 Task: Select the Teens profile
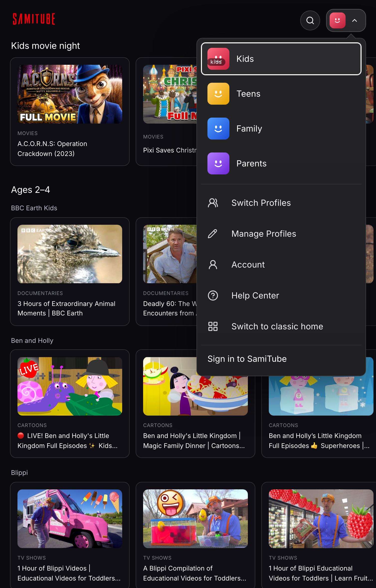281,94
